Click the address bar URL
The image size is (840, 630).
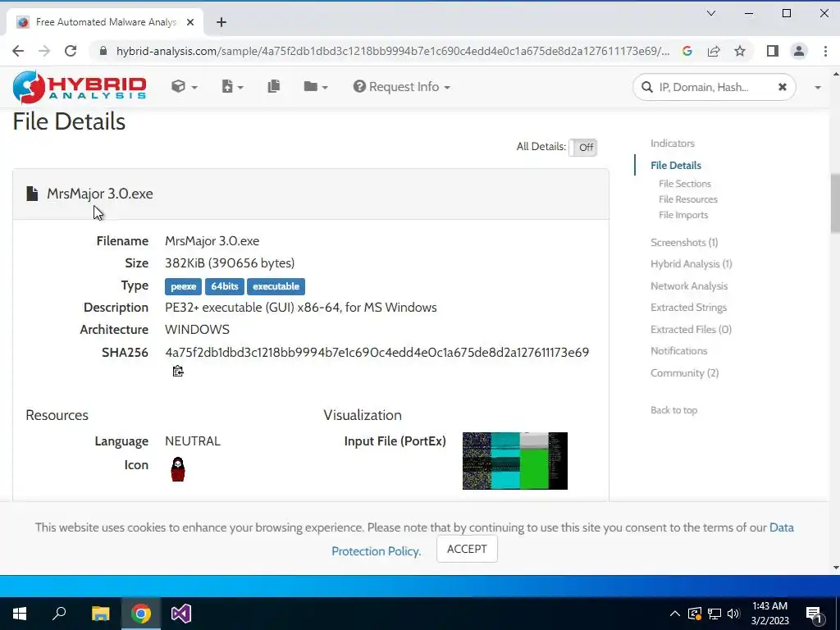point(393,51)
